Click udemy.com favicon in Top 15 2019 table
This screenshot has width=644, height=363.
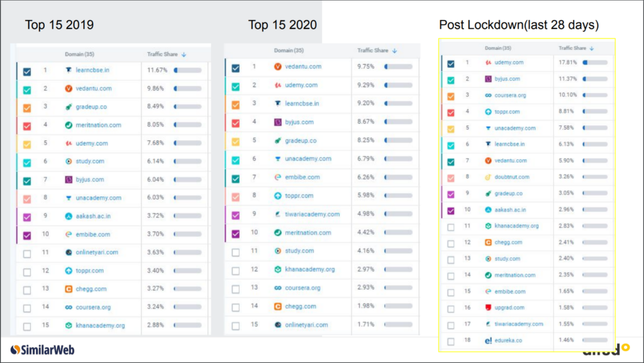tap(69, 143)
